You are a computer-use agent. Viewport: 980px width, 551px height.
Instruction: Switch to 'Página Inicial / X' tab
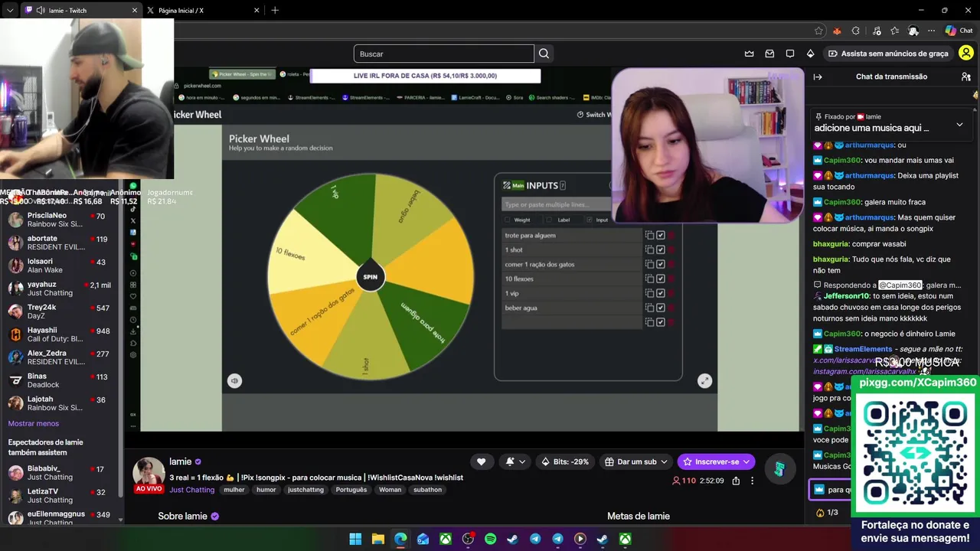(203, 10)
